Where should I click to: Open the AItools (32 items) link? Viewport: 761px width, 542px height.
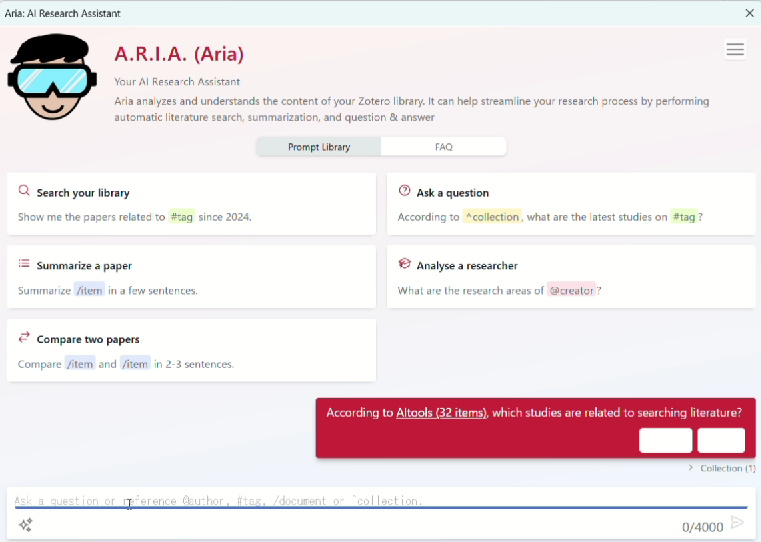[441, 412]
